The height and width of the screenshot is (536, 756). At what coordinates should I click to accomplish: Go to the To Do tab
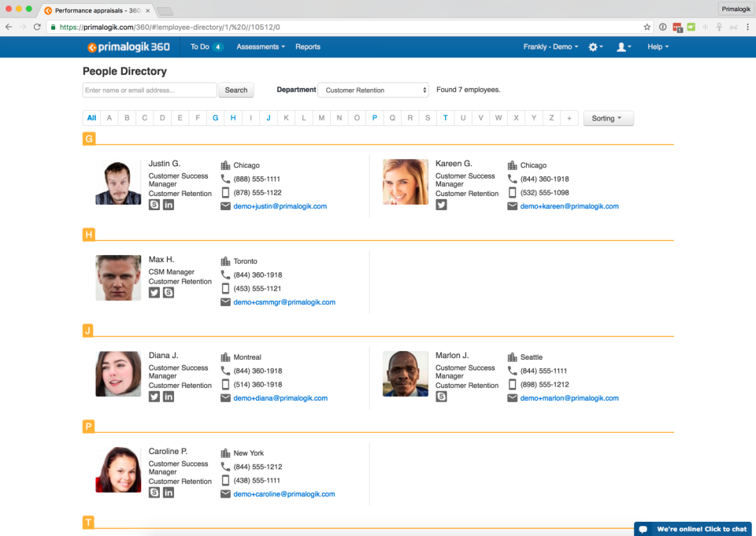click(x=206, y=46)
